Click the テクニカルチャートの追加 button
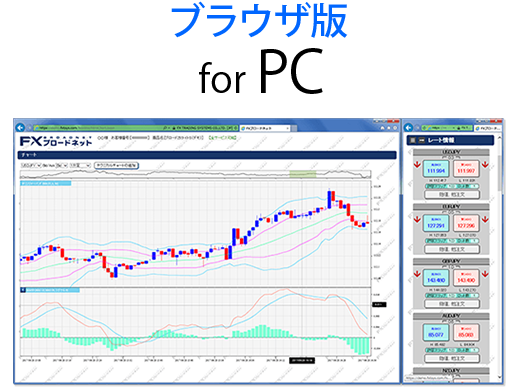519x389 pixels. point(116,165)
